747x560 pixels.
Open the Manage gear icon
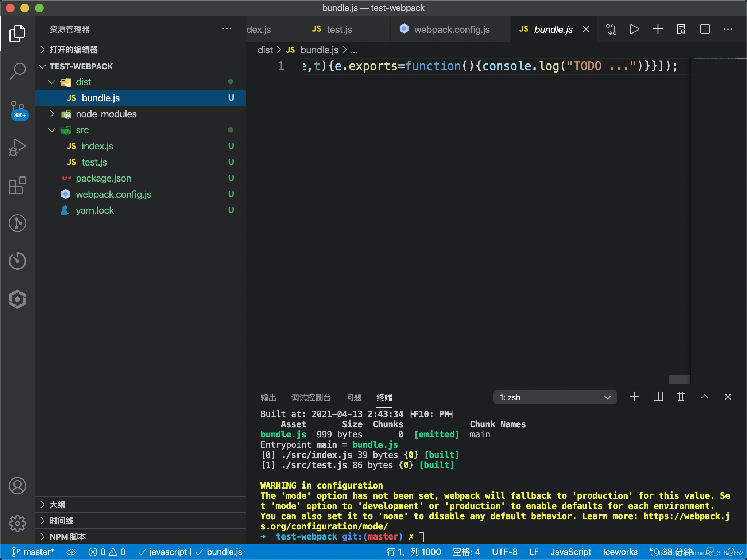pos(17,524)
